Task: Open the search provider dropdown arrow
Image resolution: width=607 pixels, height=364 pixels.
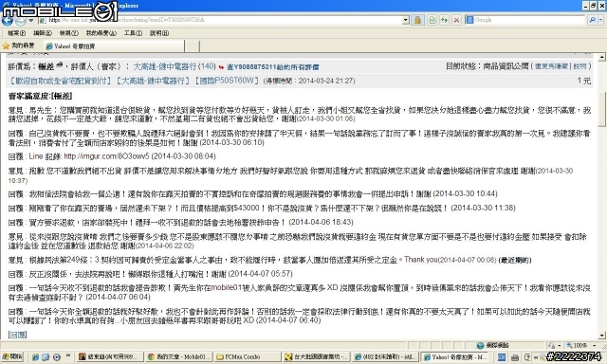Action: (x=600, y=20)
